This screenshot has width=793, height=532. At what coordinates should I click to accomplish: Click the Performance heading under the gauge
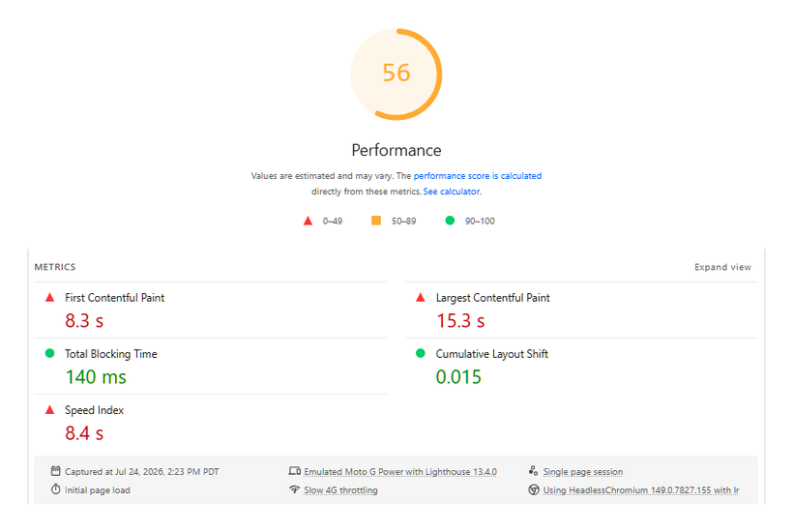tap(396, 150)
